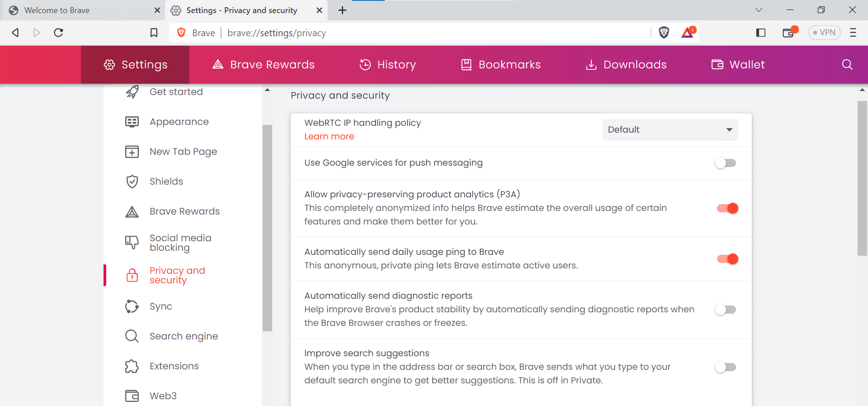
Task: Click the Brave Shields lion icon
Action: point(664,33)
